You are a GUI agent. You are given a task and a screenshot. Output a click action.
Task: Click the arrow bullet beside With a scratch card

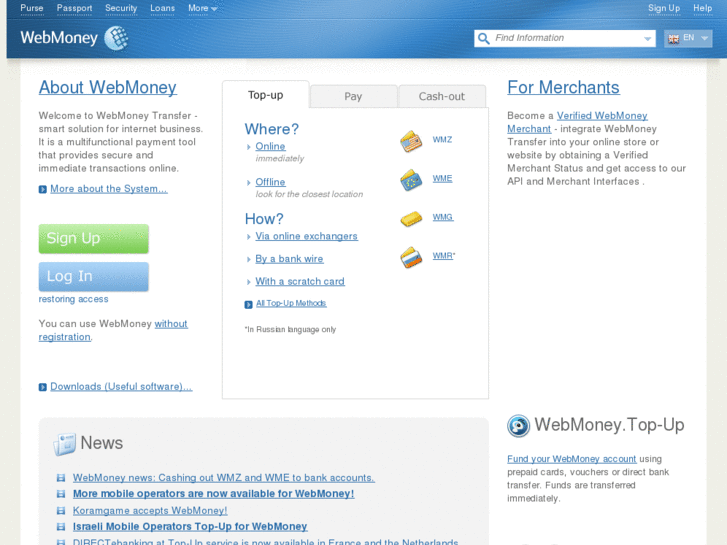click(249, 282)
